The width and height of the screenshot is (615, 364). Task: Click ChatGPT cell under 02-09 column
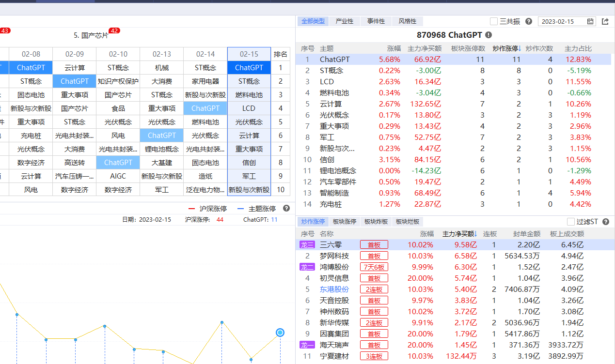point(75,81)
